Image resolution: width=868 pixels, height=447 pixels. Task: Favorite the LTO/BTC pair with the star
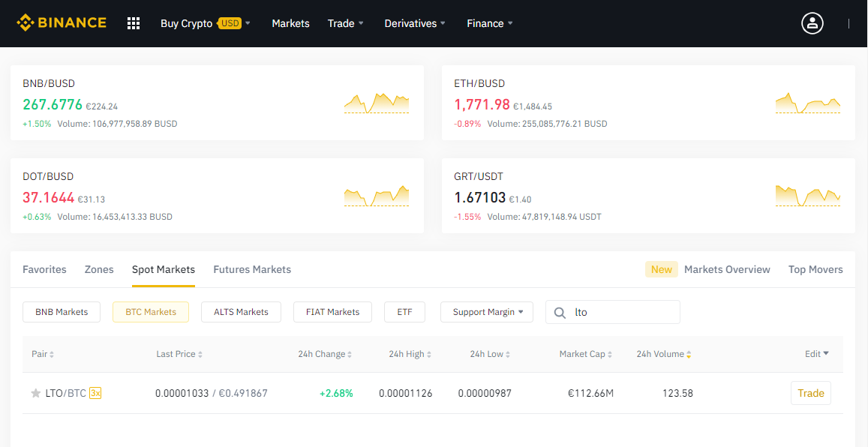35,393
